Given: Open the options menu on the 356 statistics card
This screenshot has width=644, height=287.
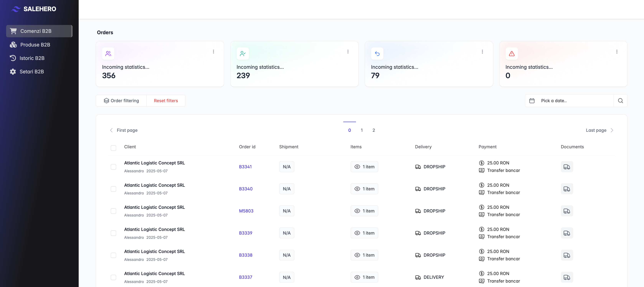Looking at the screenshot, I should pos(213,51).
